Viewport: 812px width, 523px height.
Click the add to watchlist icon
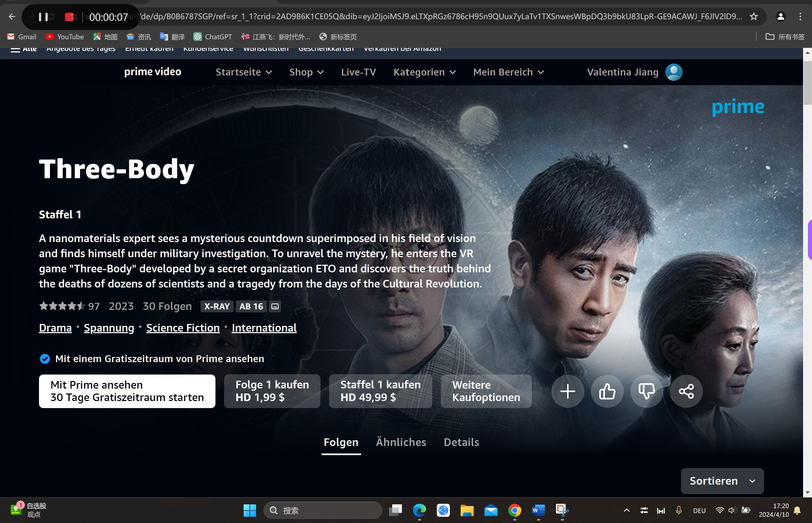coord(567,390)
